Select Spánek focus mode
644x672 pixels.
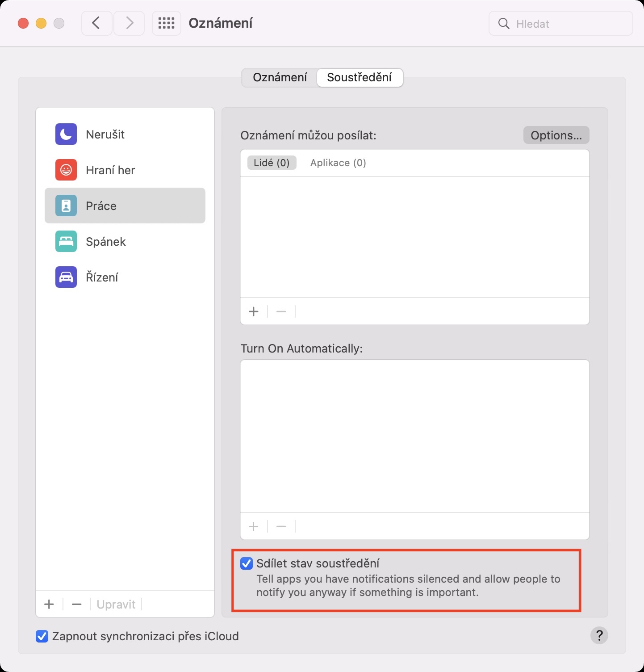[125, 241]
